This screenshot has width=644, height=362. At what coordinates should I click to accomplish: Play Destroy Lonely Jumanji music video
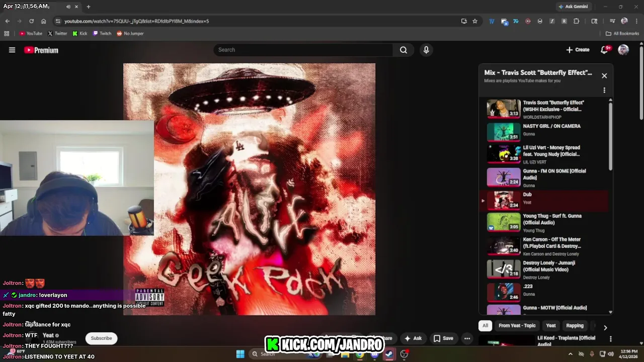pos(544,269)
